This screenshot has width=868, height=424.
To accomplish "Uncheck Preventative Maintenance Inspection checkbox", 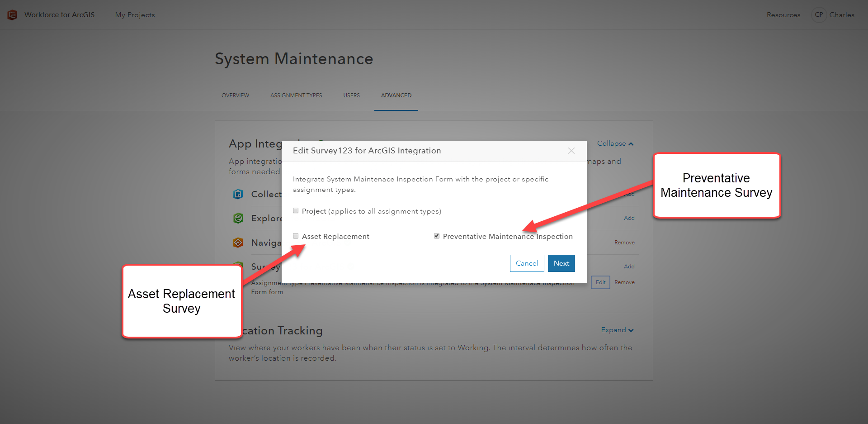I will click(x=437, y=236).
